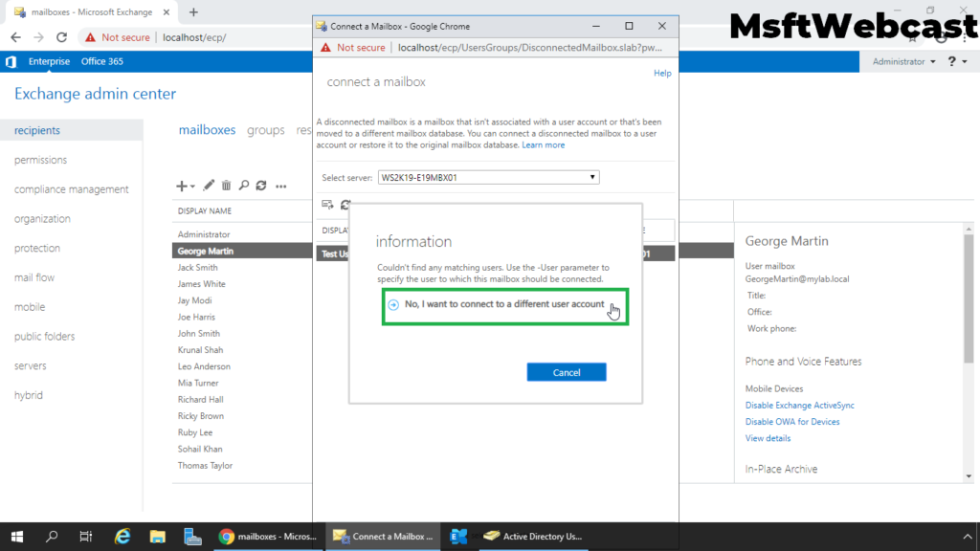Open compliance management in sidebar

click(x=71, y=189)
